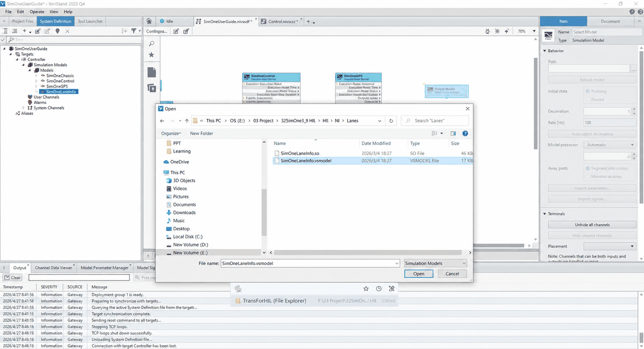
Task: Select Segment into scalars radio option
Action: [x=588, y=168]
